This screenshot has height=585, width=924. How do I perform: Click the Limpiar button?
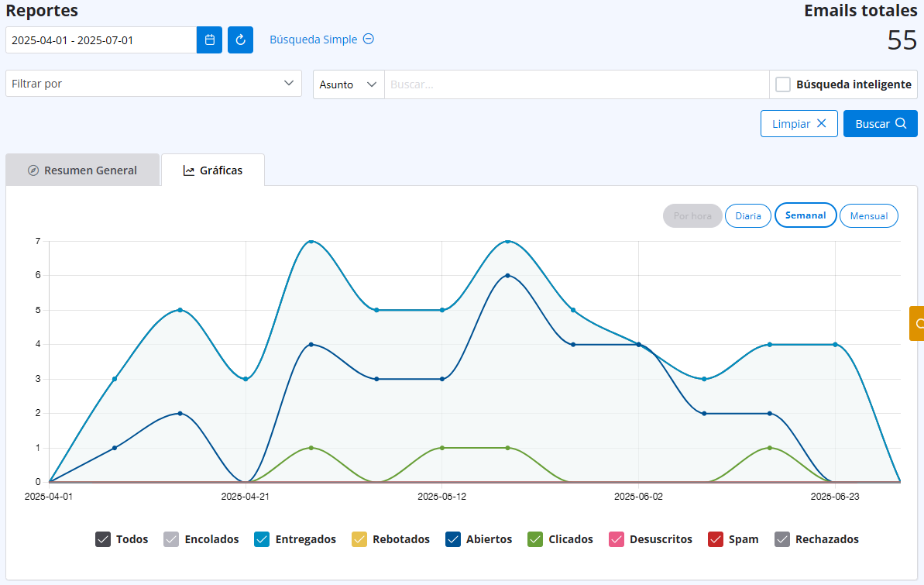click(799, 124)
